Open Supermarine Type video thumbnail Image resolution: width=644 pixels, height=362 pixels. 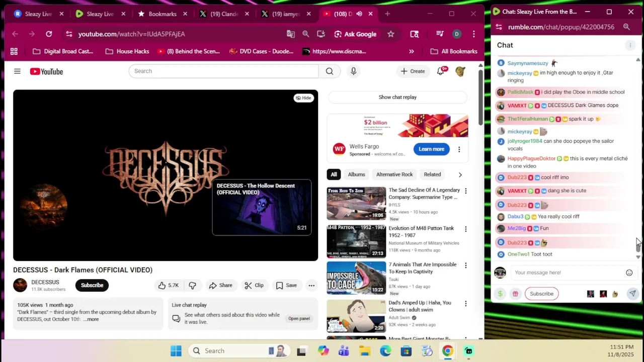[356, 204]
